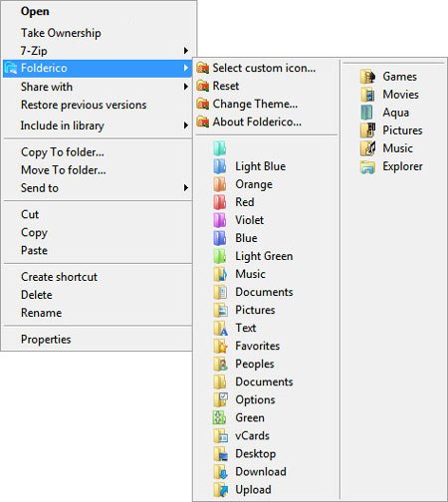
Task: Click the Options folder icon with checkbox
Action: [x=220, y=399]
